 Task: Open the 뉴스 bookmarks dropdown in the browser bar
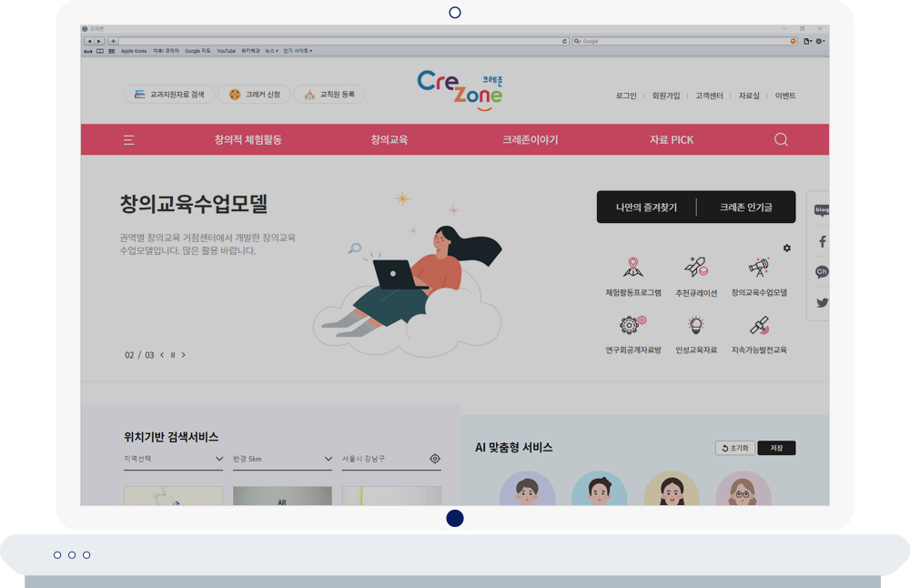pos(271,51)
